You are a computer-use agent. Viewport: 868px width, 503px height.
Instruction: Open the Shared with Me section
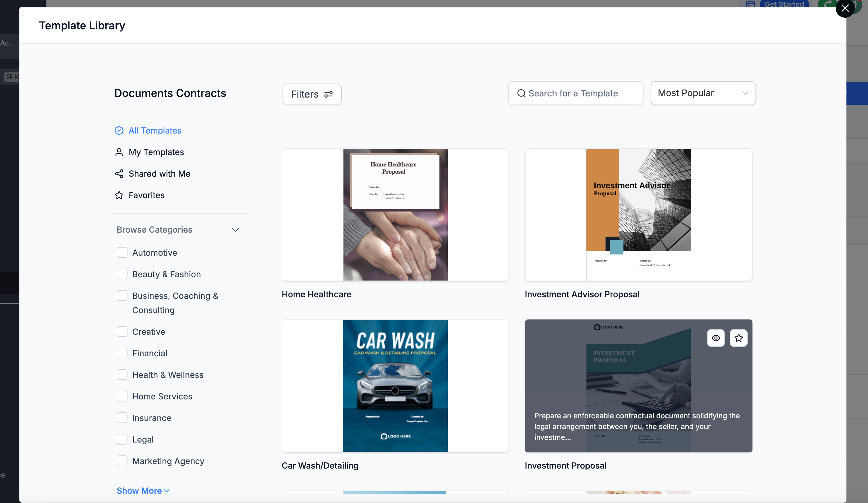pyautogui.click(x=159, y=174)
